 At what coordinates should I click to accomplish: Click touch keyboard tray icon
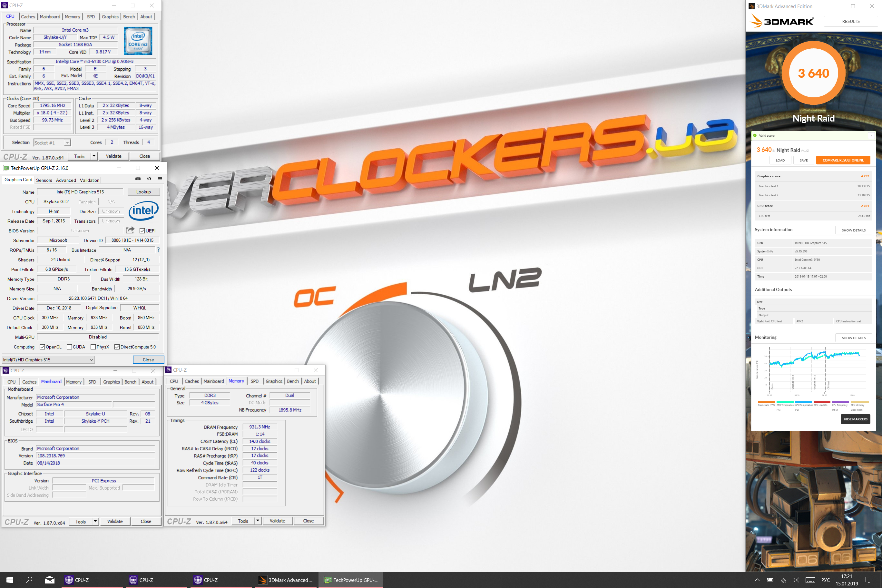(810, 580)
